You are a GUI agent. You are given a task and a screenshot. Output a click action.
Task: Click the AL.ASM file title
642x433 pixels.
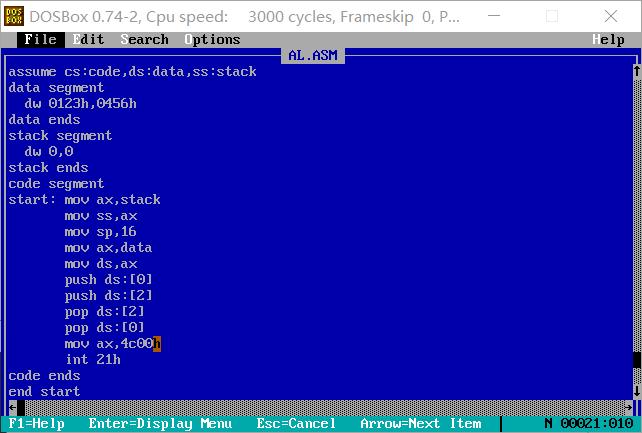pyautogui.click(x=313, y=55)
